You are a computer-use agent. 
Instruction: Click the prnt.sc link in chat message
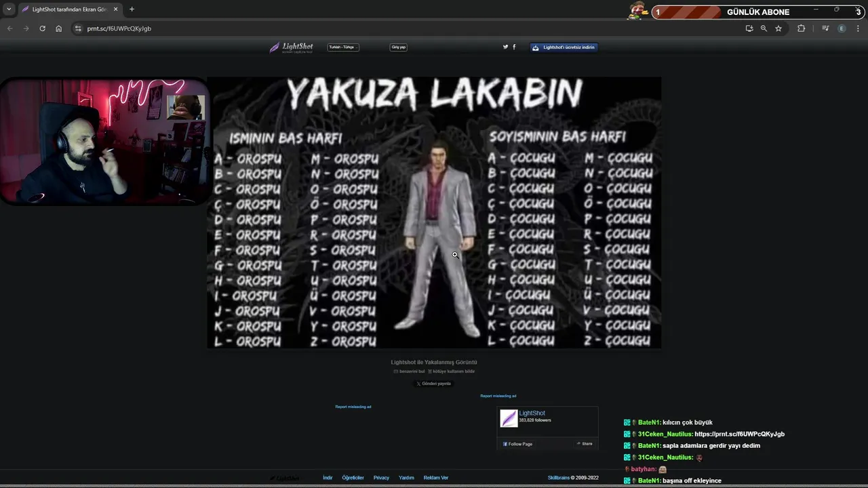point(739,434)
